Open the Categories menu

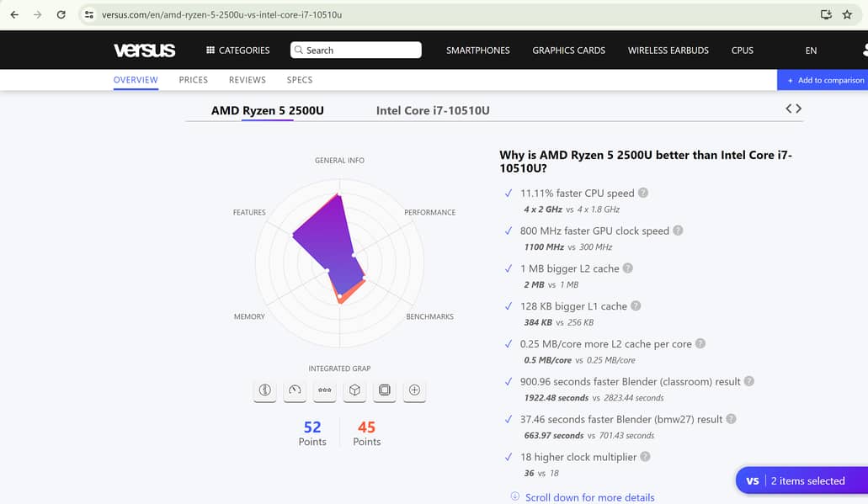[x=237, y=50]
